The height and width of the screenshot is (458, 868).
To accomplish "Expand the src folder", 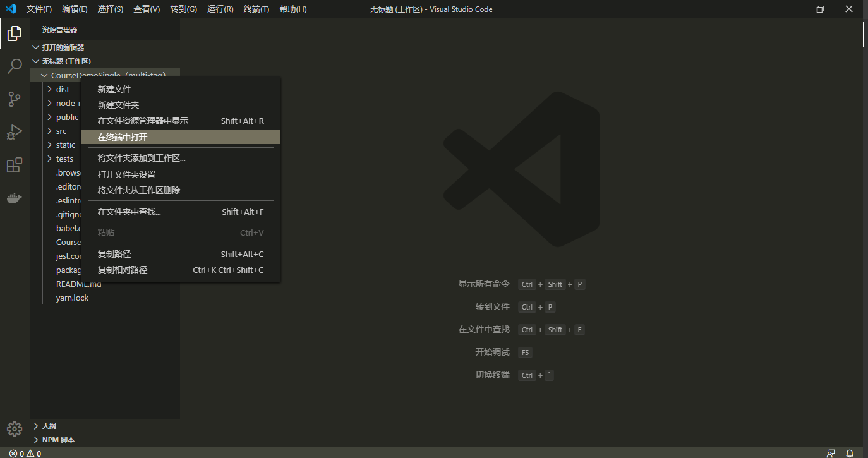I will [50, 131].
